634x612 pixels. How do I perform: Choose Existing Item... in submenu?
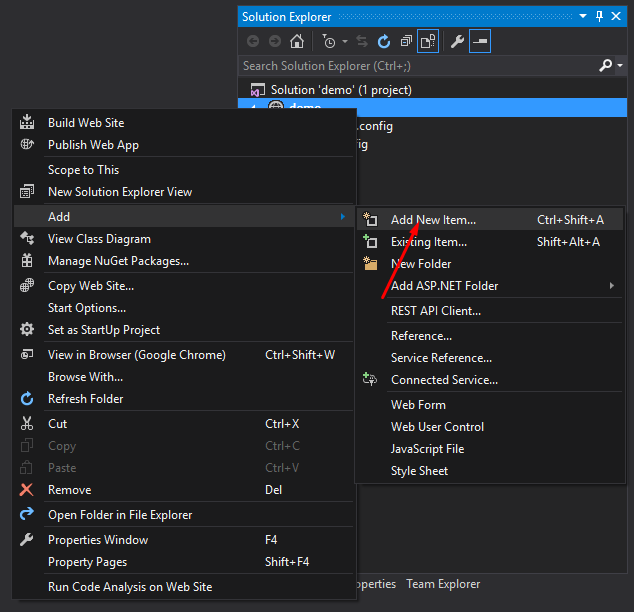pyautogui.click(x=490, y=242)
